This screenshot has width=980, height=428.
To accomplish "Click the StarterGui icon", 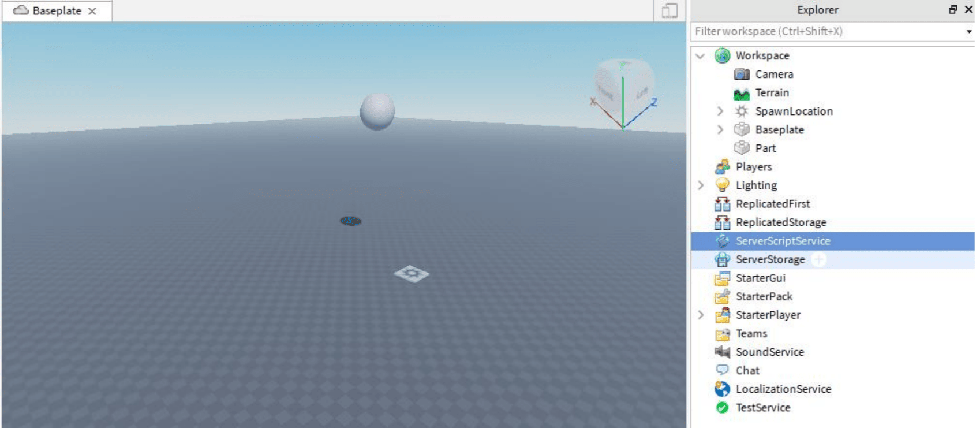I will [722, 278].
